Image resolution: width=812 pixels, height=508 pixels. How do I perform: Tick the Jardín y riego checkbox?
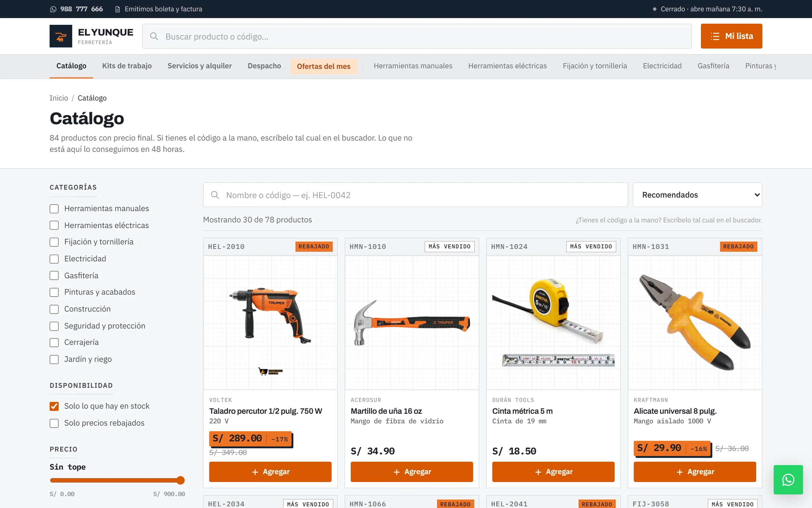54,359
